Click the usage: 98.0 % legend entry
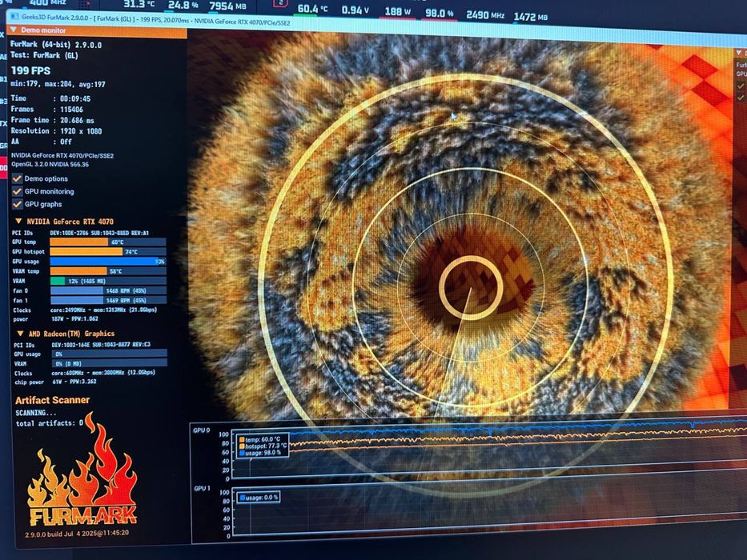Image resolution: width=747 pixels, height=560 pixels. pyautogui.click(x=260, y=453)
